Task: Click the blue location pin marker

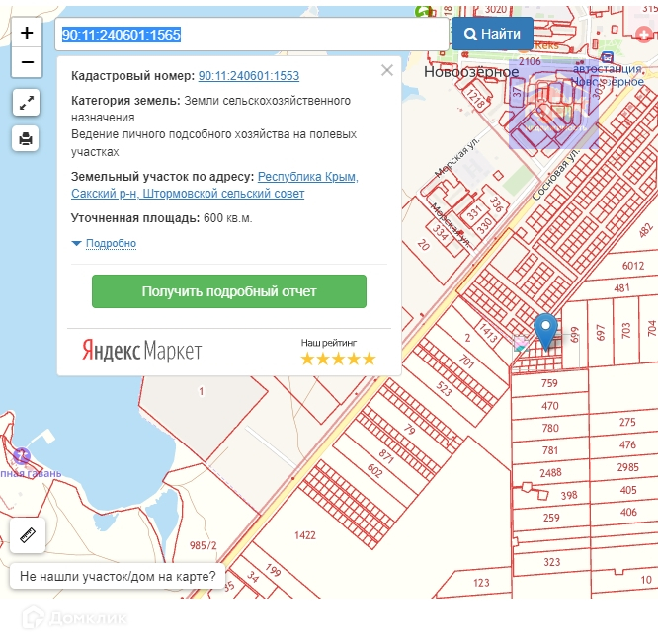Action: (545, 330)
